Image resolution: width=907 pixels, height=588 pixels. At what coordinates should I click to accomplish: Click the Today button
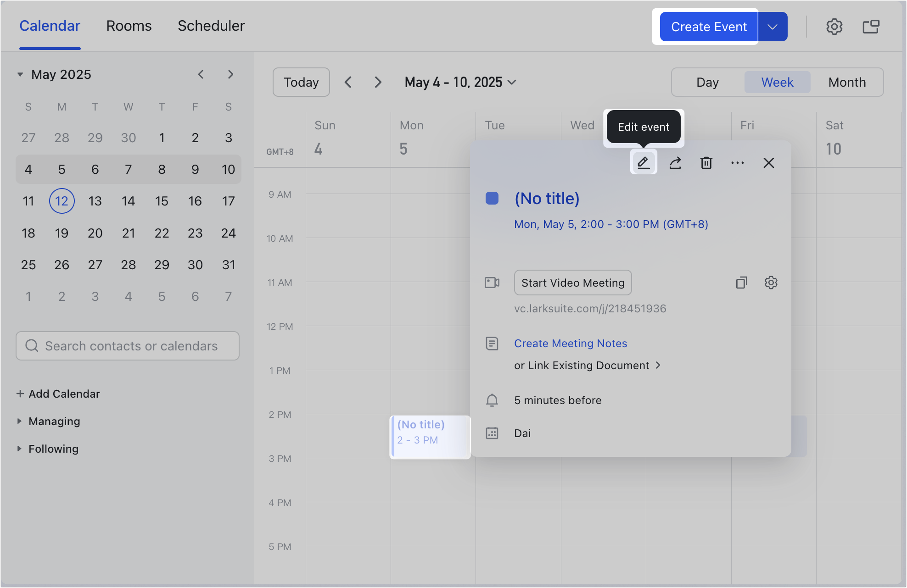[301, 82]
